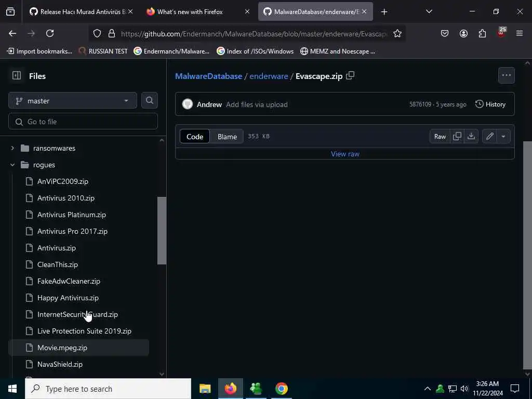Open Antivirus 2010.zip file
The width and height of the screenshot is (532, 399).
pos(66,198)
